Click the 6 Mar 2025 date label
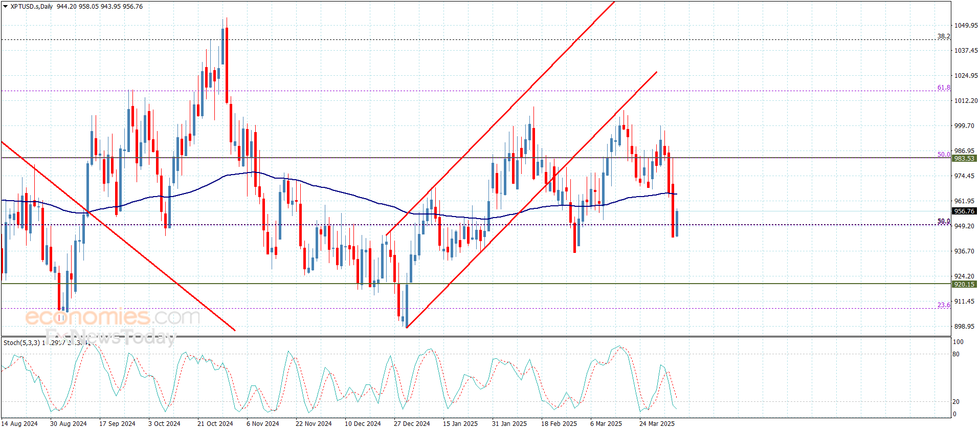Image resolution: width=980 pixels, height=430 pixels. click(606, 423)
